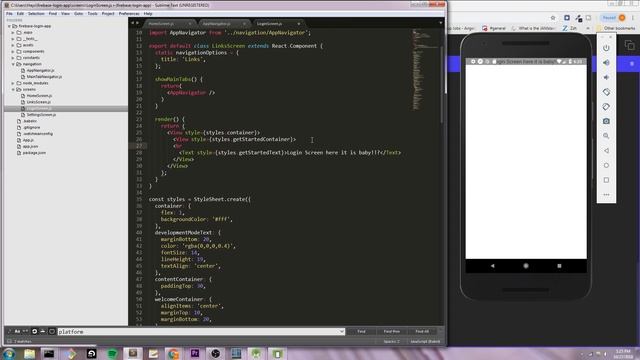Open App.js in the sidebar
Image resolution: width=640 pixels, height=360 pixels.
[28, 140]
